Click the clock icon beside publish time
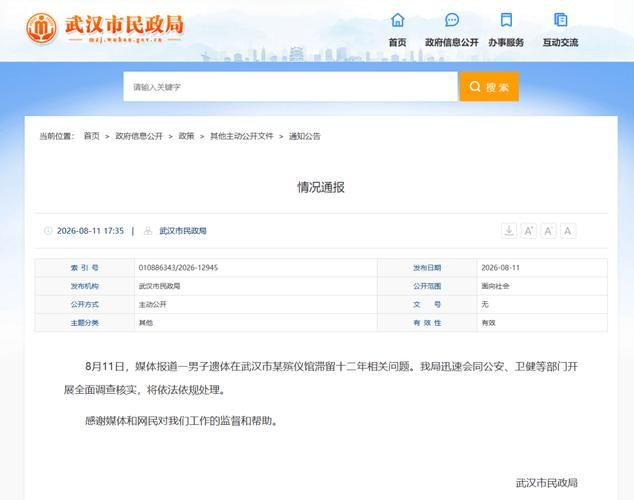This screenshot has height=500, width=634. pos(48,231)
